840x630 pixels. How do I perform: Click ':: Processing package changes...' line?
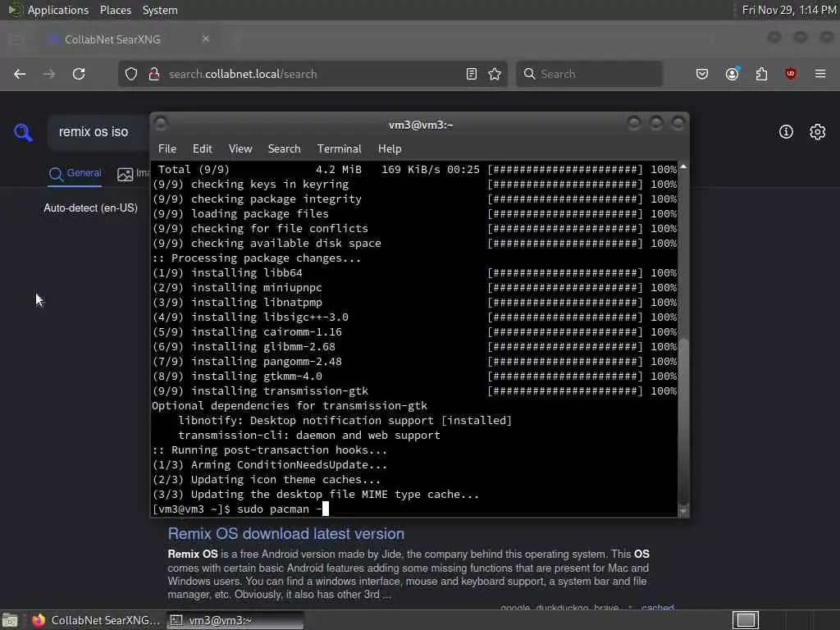[x=257, y=258]
